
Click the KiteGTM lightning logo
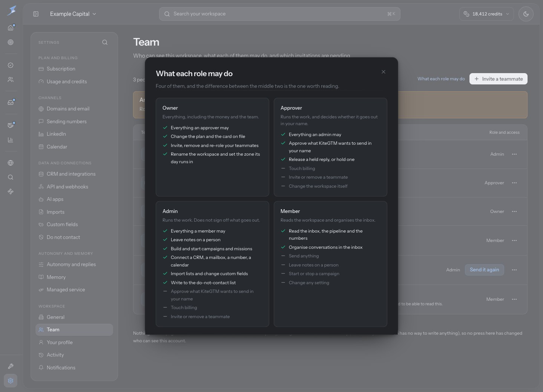tap(11, 11)
